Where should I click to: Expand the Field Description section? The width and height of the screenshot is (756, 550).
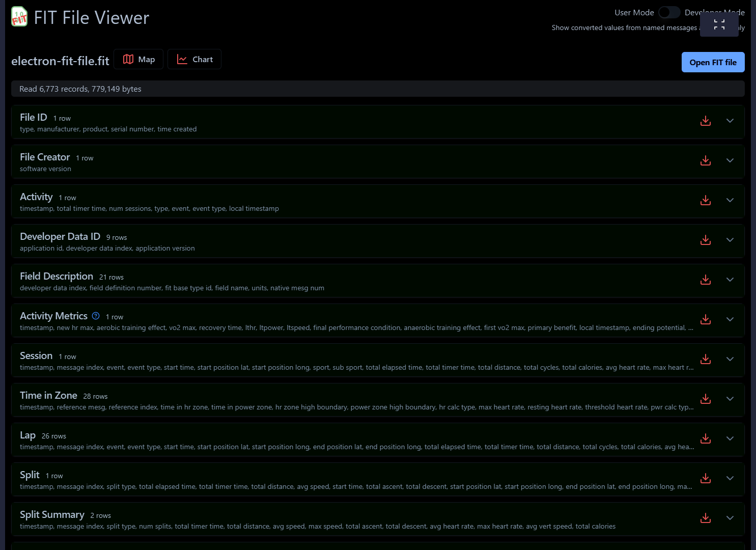[730, 280]
